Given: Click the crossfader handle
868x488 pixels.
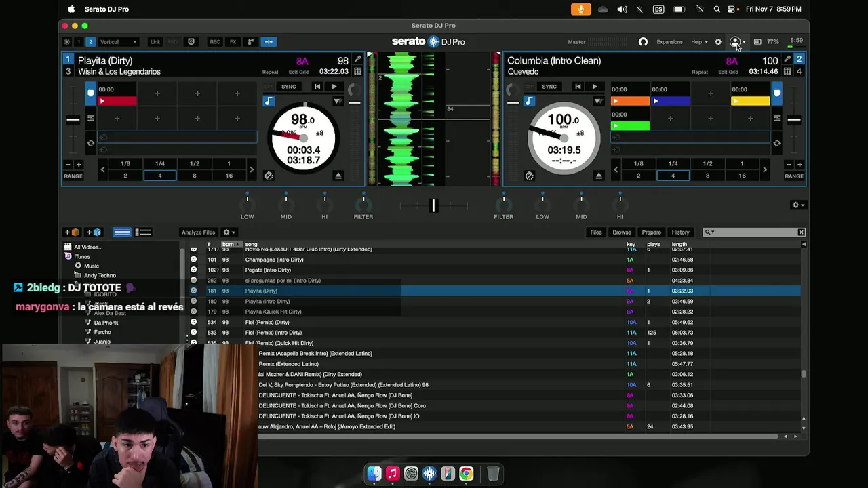Looking at the screenshot, I should 433,205.
